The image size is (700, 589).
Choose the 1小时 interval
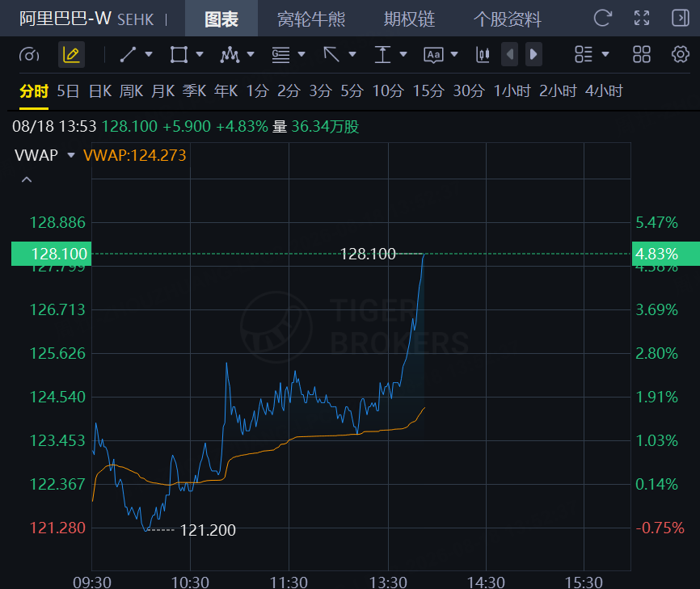(512, 91)
